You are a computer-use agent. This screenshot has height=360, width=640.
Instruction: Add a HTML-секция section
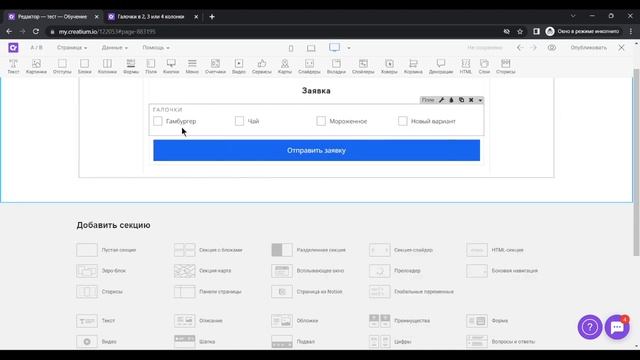click(x=495, y=250)
